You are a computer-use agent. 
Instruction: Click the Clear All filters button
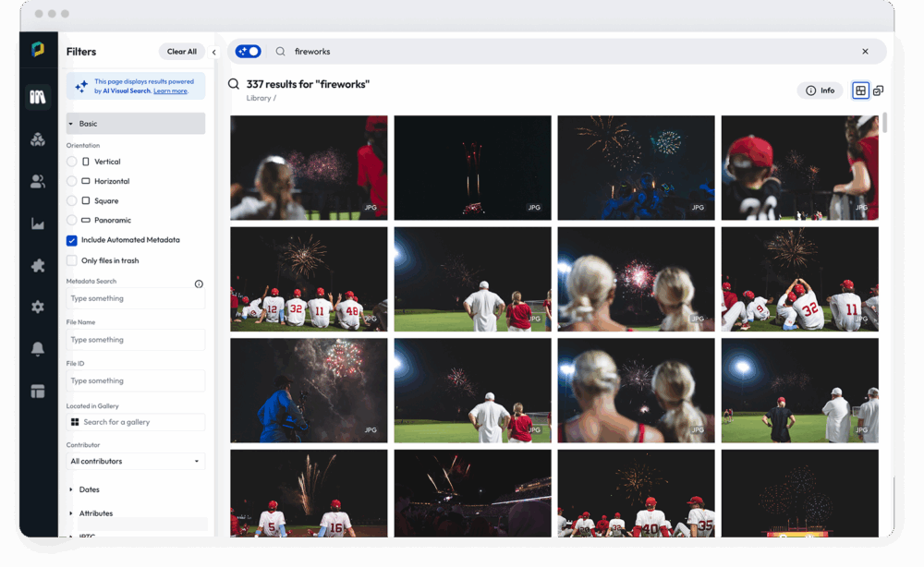pos(181,52)
